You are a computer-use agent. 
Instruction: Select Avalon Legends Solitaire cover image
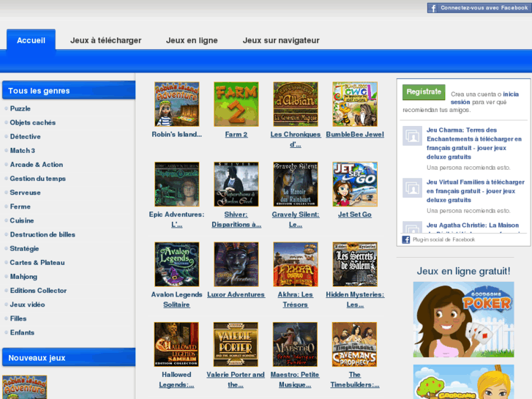click(x=177, y=264)
